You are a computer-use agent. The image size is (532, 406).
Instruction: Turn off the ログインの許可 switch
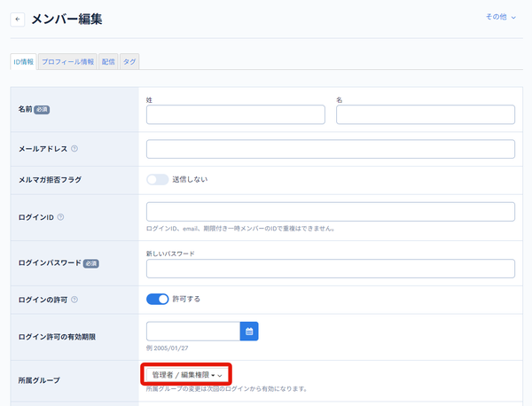pyautogui.click(x=158, y=299)
